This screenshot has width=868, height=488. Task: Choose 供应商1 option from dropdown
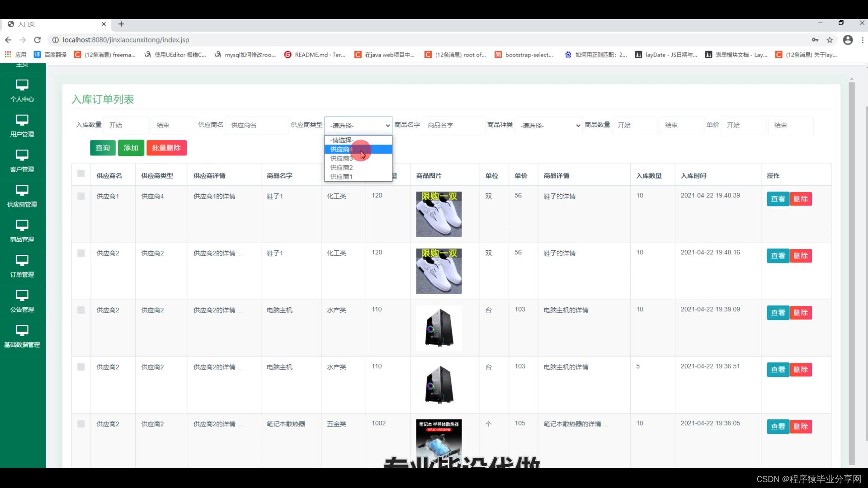coord(341,177)
